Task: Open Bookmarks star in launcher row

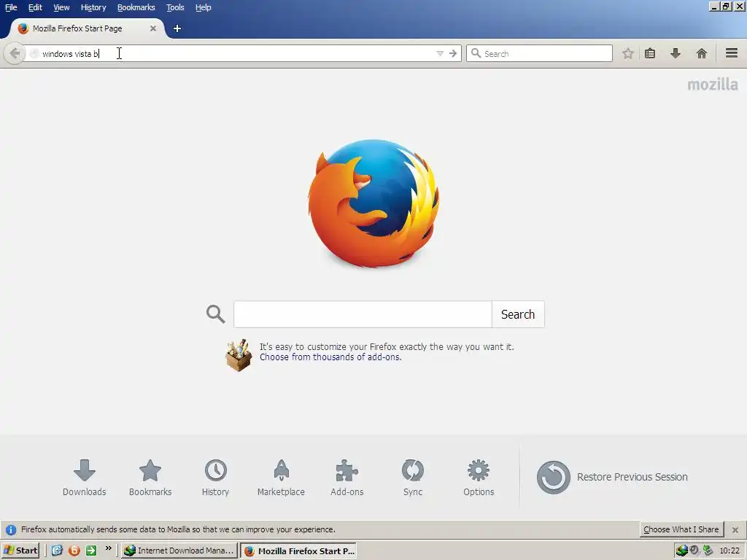Action: click(x=150, y=478)
